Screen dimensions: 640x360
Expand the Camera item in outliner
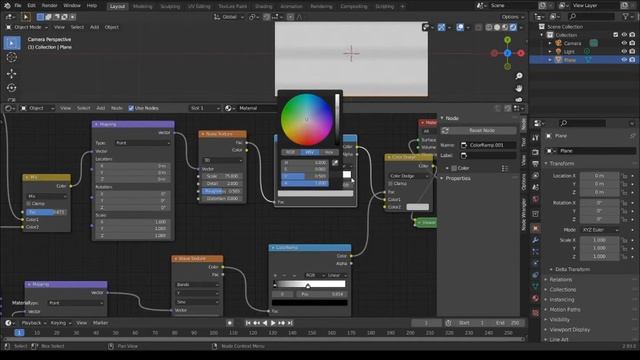(550, 43)
